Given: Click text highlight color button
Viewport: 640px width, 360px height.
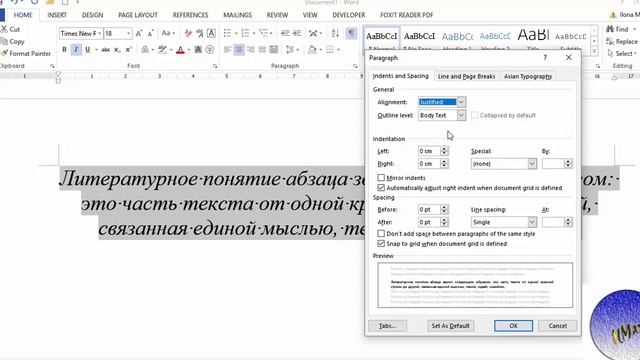Looking at the screenshot, I should (162, 50).
